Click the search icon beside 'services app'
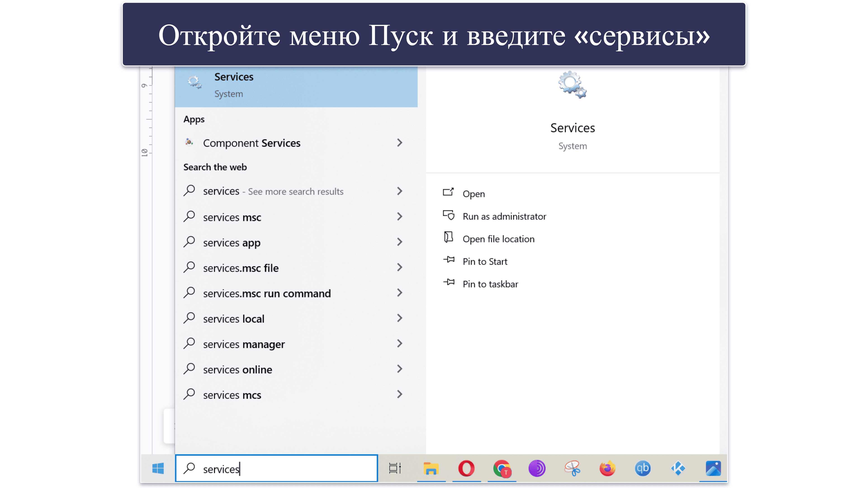Viewport: 868px width, 488px height. [x=189, y=242]
